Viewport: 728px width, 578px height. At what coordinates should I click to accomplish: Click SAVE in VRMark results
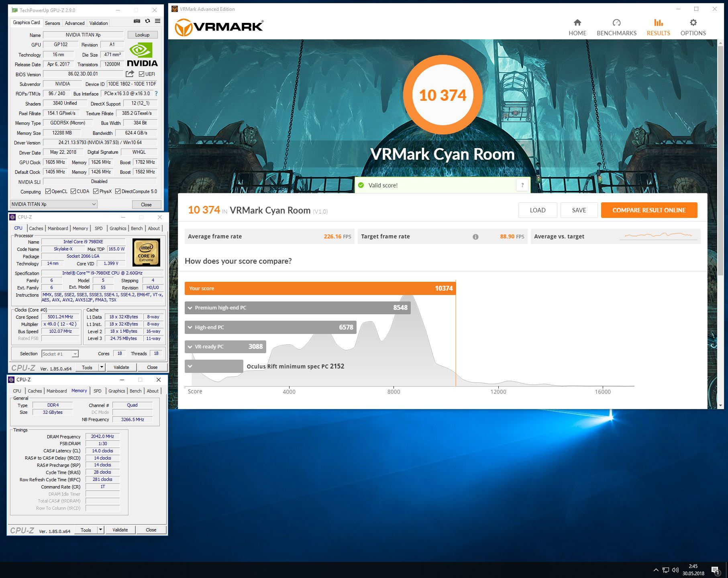[579, 210]
